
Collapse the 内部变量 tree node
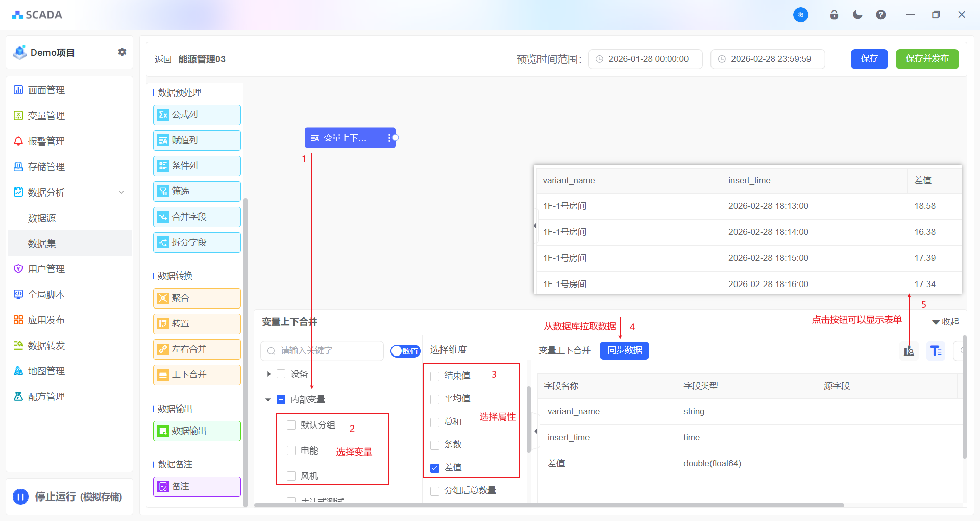(x=269, y=399)
